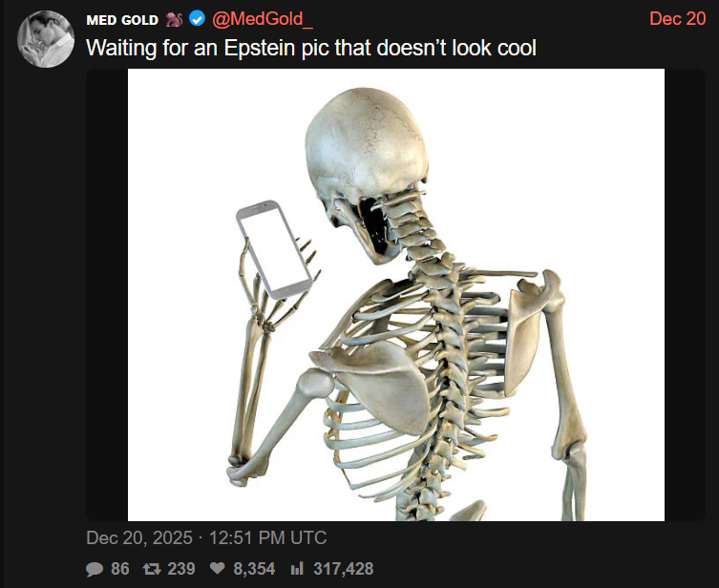The image size is (719, 588).
Task: Click the 8,354 likes count
Action: pyautogui.click(x=254, y=569)
